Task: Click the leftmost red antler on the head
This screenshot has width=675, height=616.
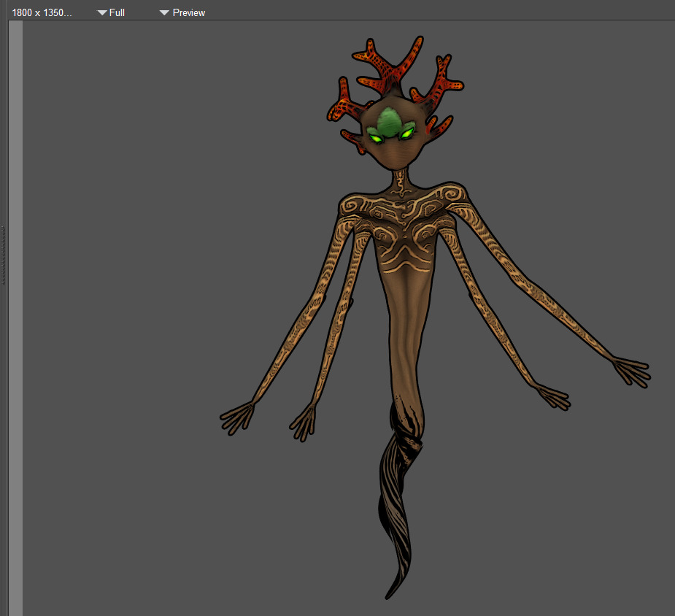Action: pos(343,106)
